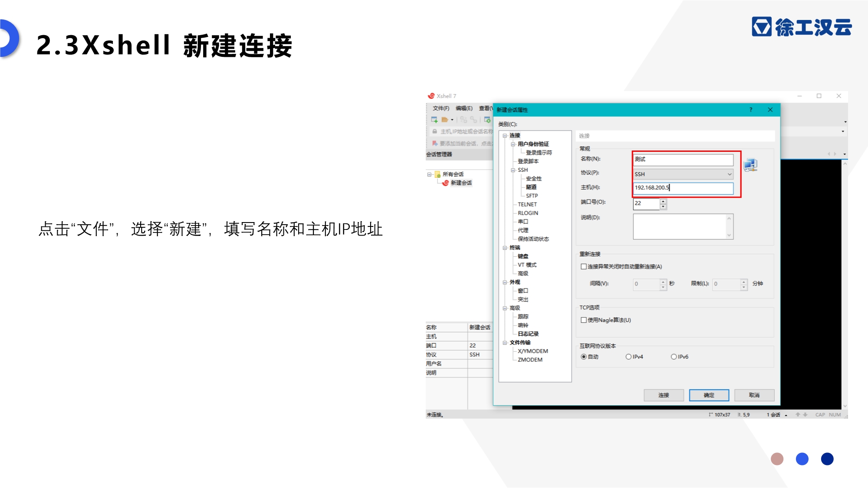Select 隧道 in the category tree
Image resolution: width=868 pixels, height=488 pixels.
[531, 187]
